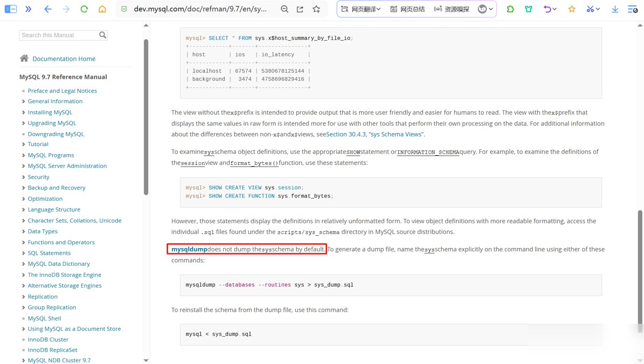Click the MySQL 9.7 Reference Manual heading
The height and width of the screenshot is (364, 644).
point(63,77)
